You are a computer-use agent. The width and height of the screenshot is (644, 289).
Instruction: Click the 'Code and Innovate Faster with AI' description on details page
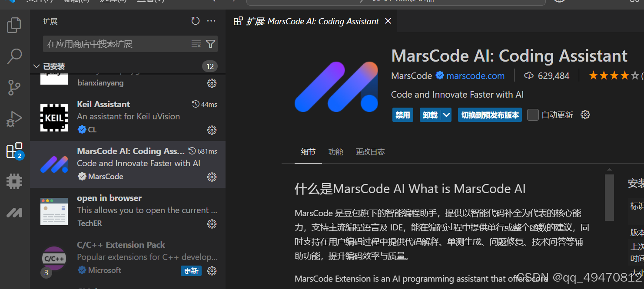(x=457, y=95)
